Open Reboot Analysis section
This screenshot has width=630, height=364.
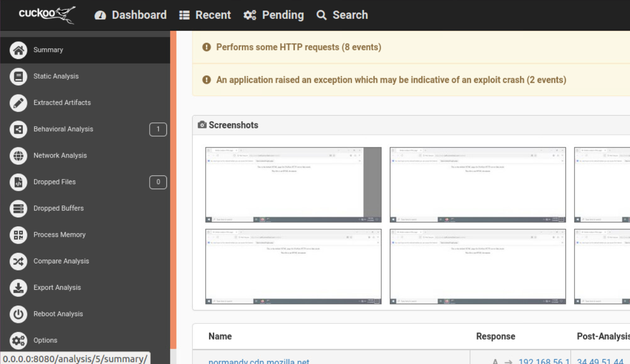(58, 314)
